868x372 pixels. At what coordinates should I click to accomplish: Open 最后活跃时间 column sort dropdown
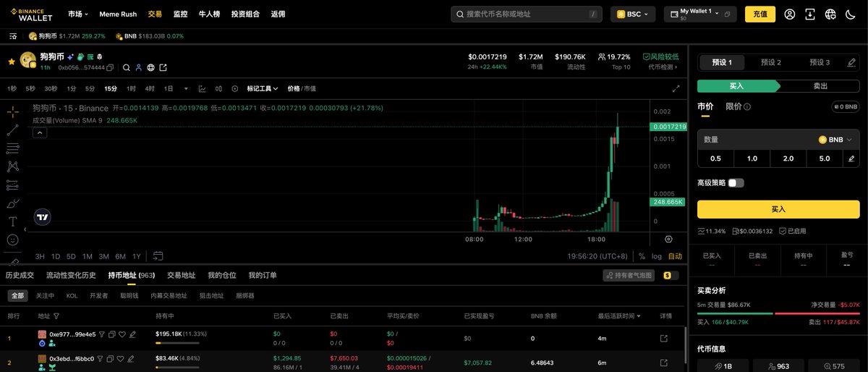pos(619,316)
